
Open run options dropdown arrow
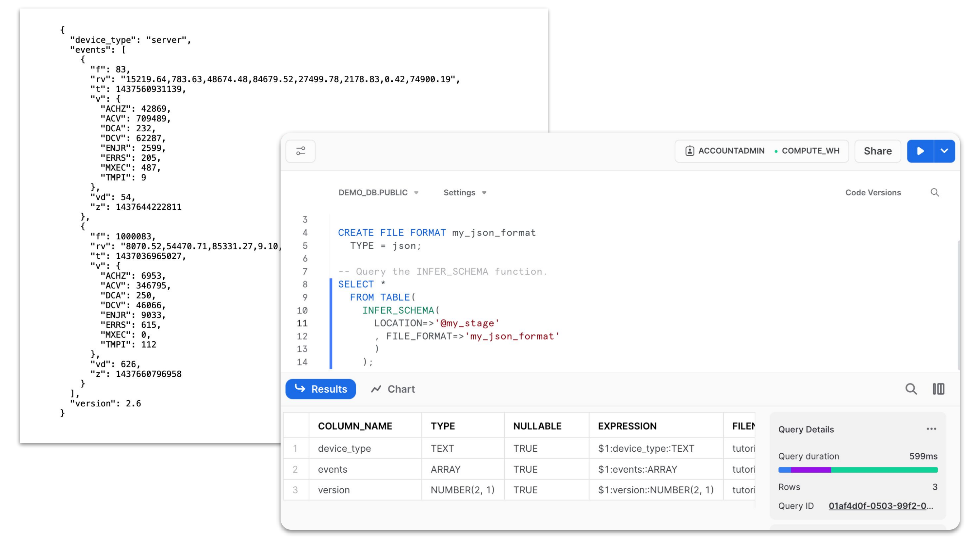[x=944, y=151]
